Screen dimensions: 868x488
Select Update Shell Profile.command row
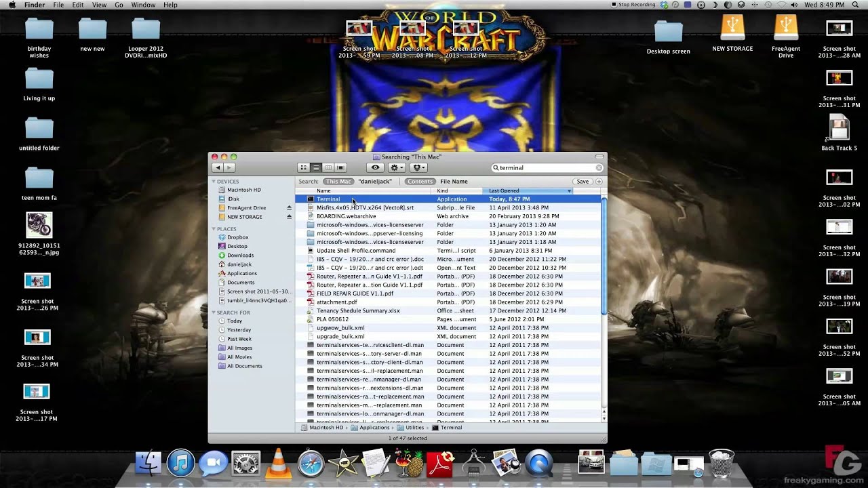[x=448, y=251]
